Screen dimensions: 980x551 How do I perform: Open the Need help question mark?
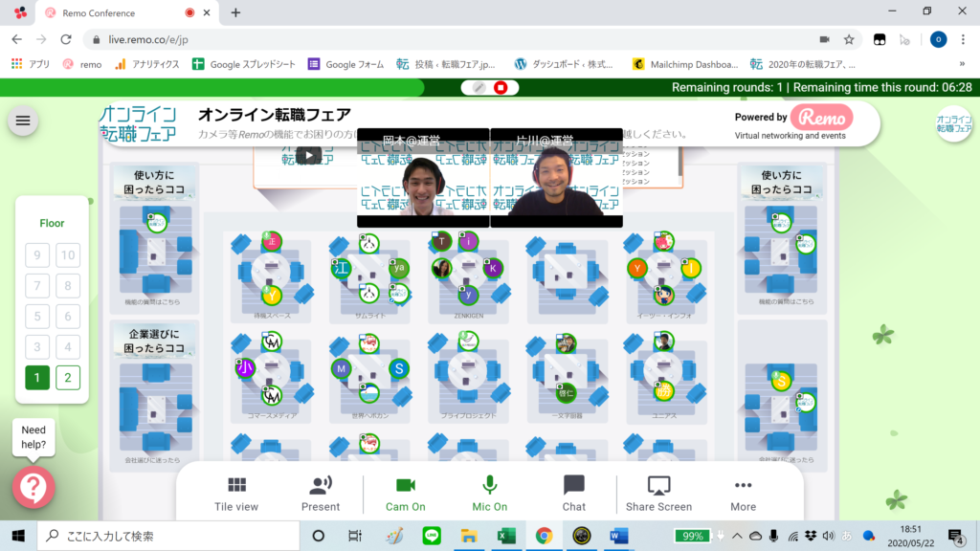tap(33, 487)
